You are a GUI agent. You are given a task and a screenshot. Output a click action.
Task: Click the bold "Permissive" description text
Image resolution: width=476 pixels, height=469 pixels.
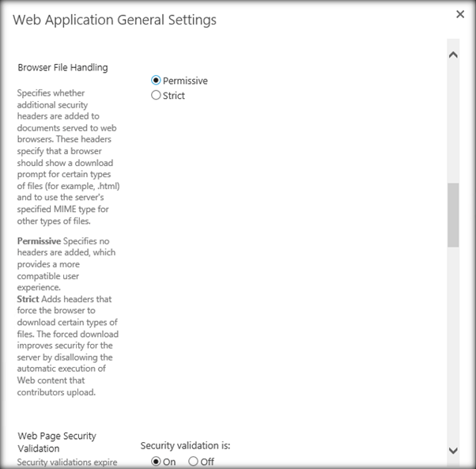(39, 240)
